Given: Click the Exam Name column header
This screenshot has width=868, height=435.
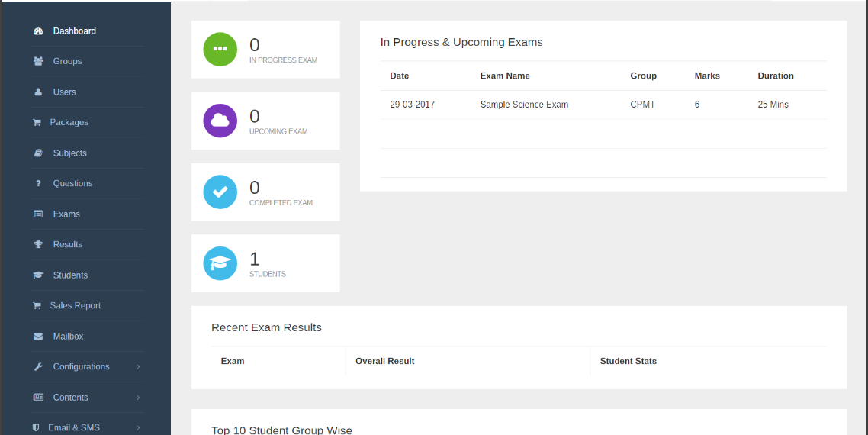Looking at the screenshot, I should pos(505,76).
